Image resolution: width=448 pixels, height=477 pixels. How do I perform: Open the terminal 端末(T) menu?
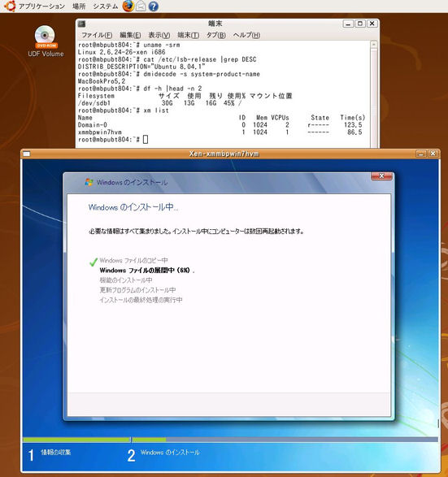pos(188,35)
